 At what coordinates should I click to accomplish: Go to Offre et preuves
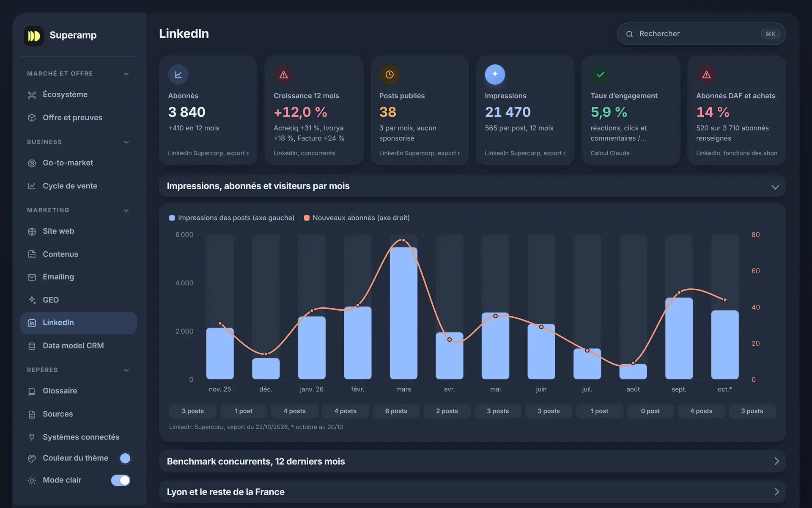[79, 118]
